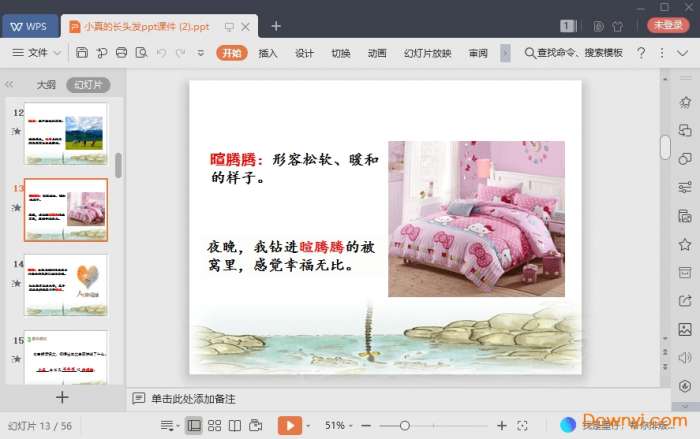Open sidebar template layout icon
This screenshot has height=439, width=700.
(x=685, y=273)
